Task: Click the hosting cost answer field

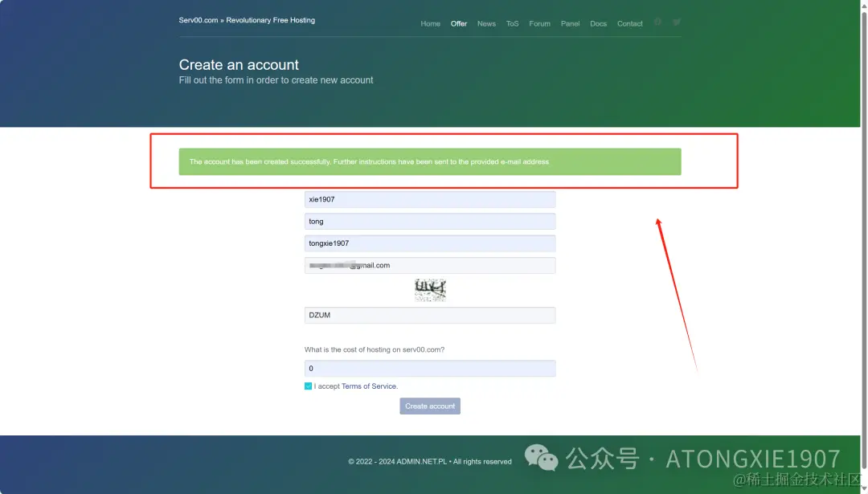Action: (x=429, y=369)
